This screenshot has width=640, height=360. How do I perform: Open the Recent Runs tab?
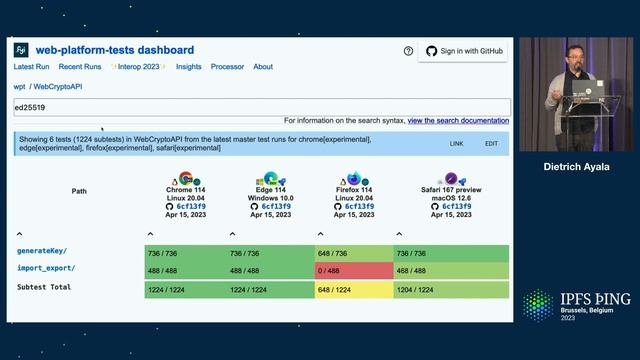click(x=80, y=67)
